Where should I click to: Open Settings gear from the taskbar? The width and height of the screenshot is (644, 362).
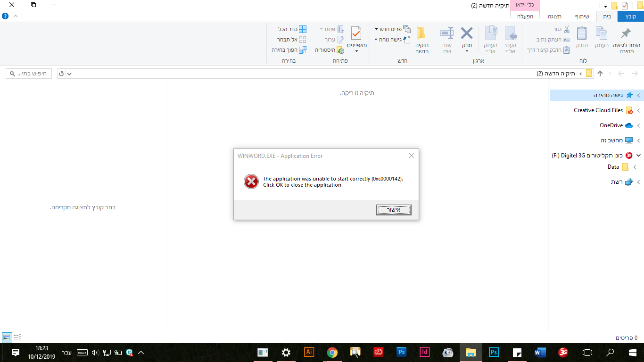pos(286,352)
